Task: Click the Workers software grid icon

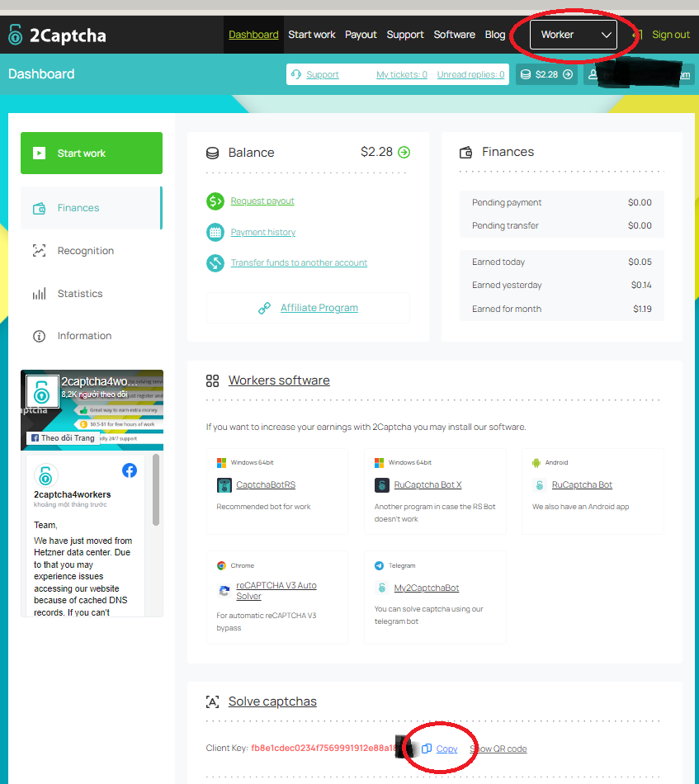Action: click(x=212, y=381)
